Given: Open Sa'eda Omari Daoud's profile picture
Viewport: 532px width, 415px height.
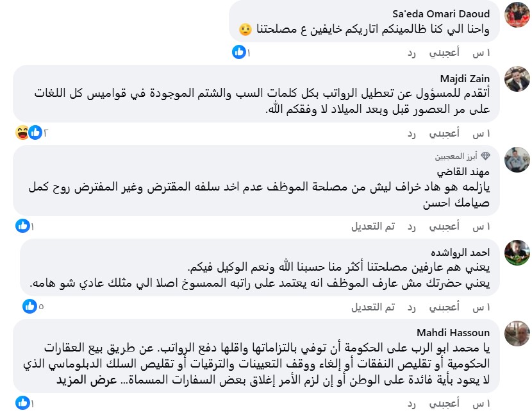Looking at the screenshot, I should coord(517,15).
